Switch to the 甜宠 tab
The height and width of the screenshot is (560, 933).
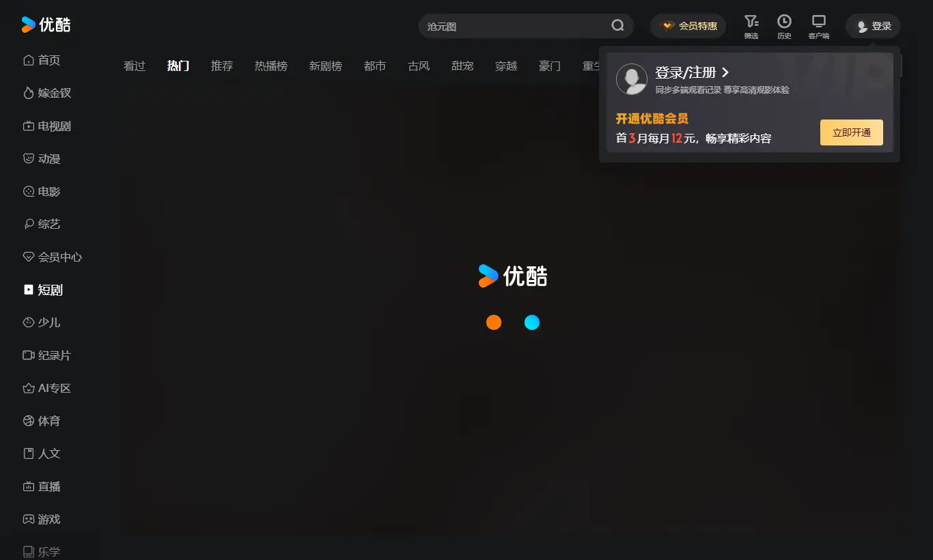click(462, 66)
